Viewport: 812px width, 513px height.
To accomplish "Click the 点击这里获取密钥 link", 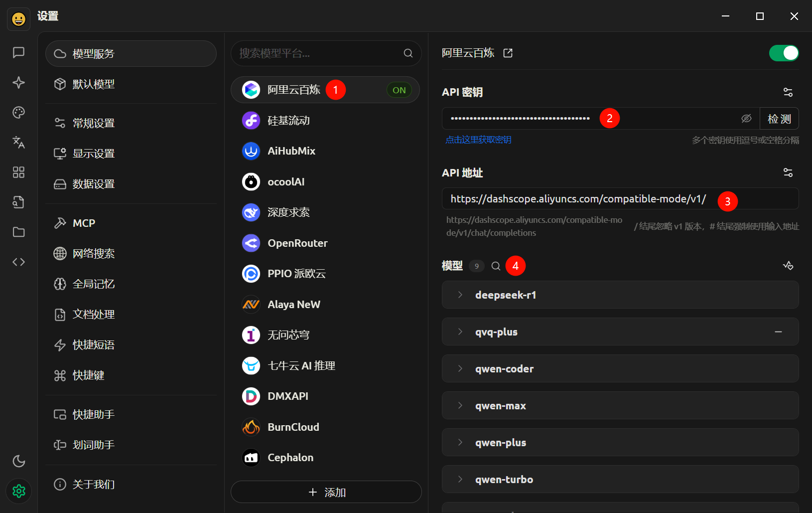I will point(478,140).
